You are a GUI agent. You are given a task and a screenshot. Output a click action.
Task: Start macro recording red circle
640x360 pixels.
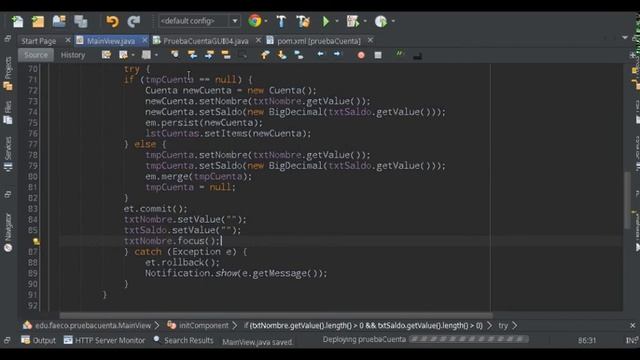[x=361, y=55]
